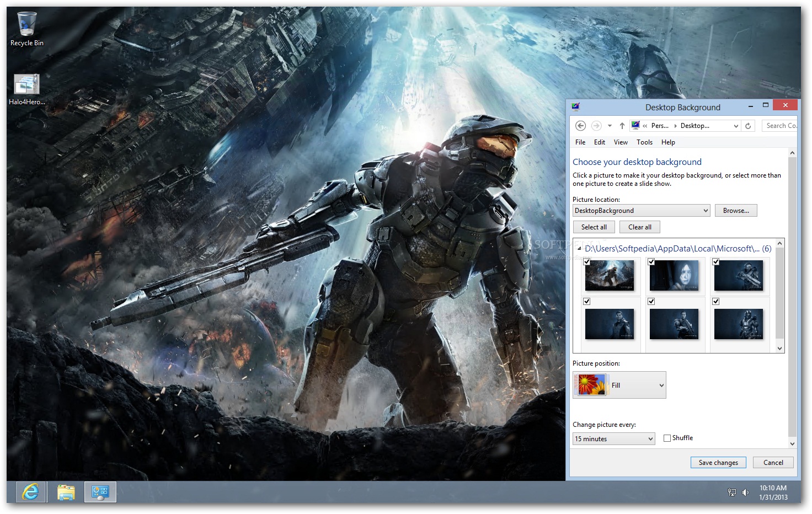This screenshot has height=514, width=812.
Task: Uncheck the middle checkbox in the bottom row
Action: coord(651,302)
